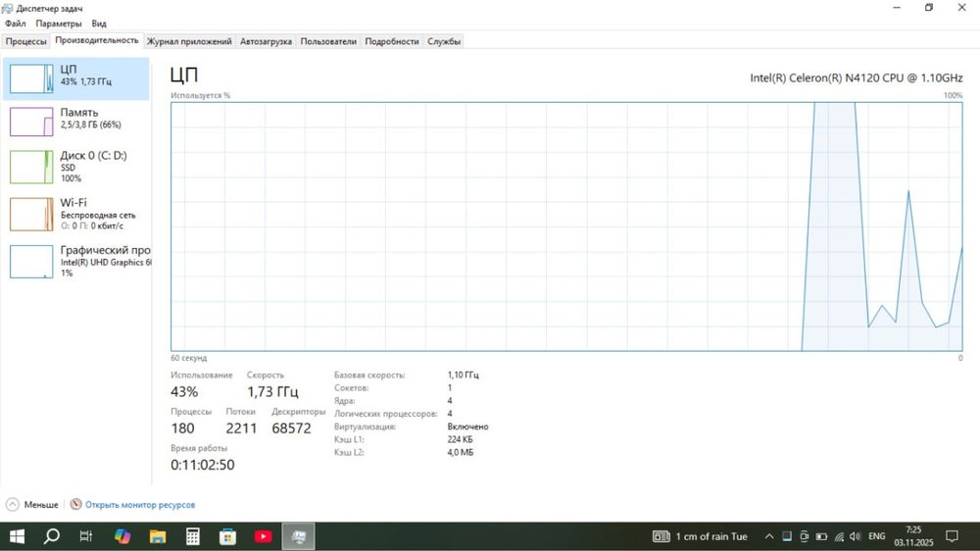Open File Explorer from the taskbar
Image resolution: width=980 pixels, height=551 pixels.
158,536
